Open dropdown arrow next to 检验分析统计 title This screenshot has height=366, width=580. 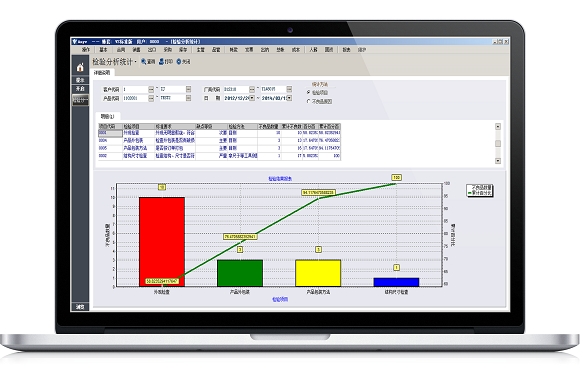point(135,62)
